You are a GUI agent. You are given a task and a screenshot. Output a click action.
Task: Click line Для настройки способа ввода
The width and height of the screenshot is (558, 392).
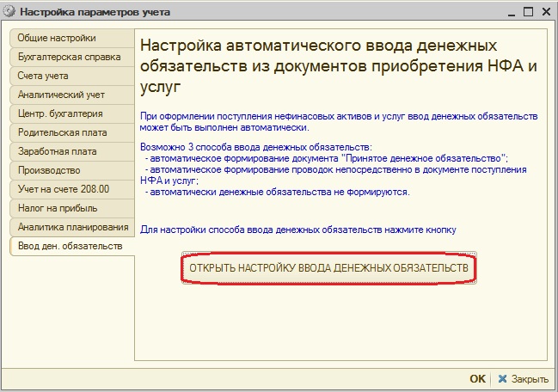pyautogui.click(x=298, y=230)
